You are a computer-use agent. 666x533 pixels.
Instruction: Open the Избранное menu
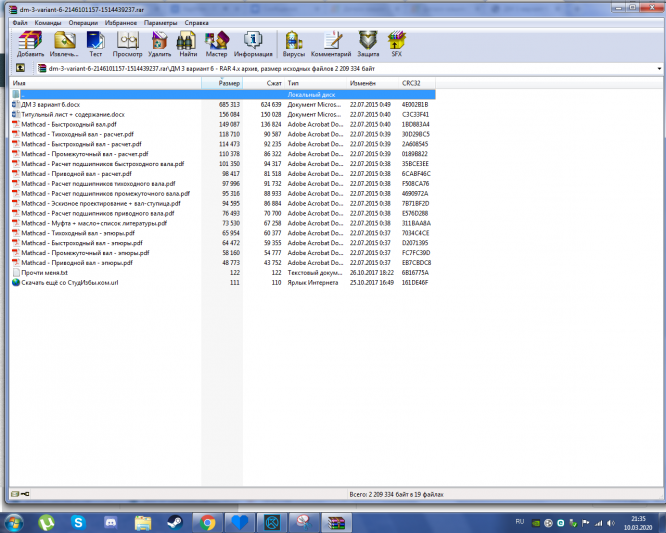[x=121, y=23]
